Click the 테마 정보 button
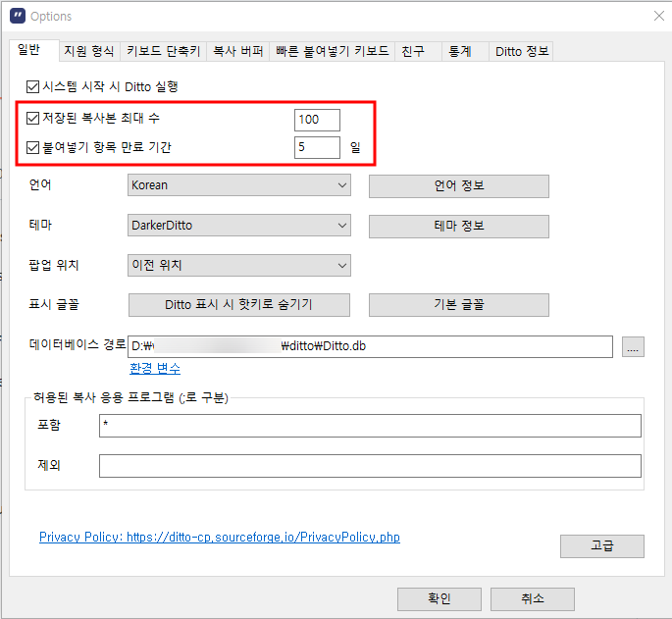The width and height of the screenshot is (672, 619). click(x=459, y=226)
